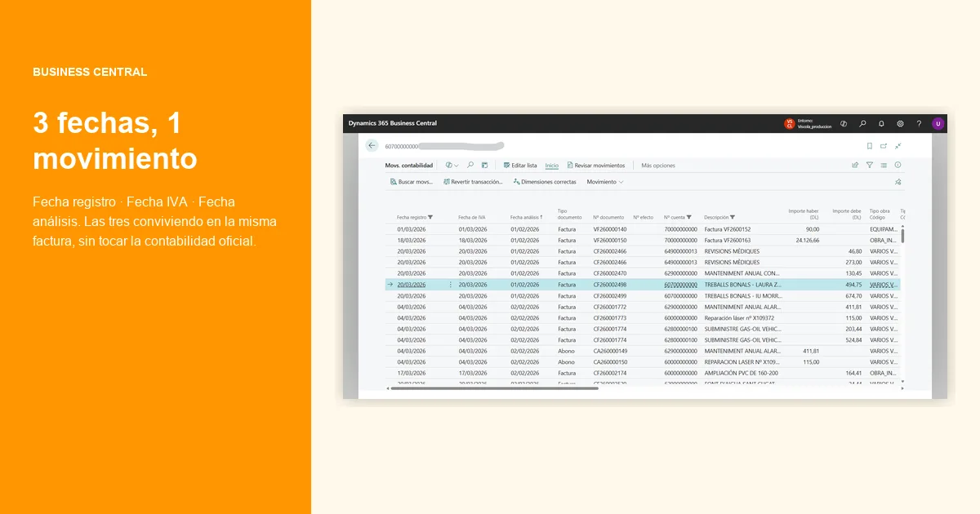Click amount 164,41 in Importe debe
980x514 pixels.
click(x=853, y=373)
